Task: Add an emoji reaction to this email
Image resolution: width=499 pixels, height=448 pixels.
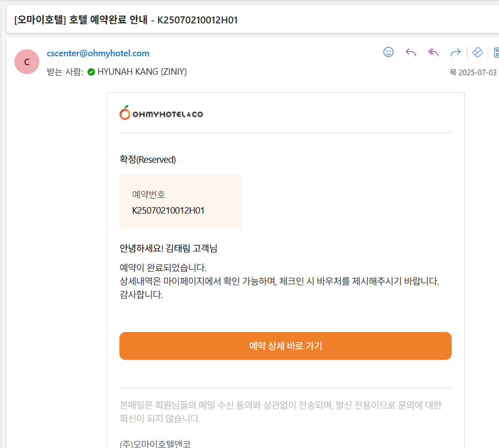Action: tap(389, 52)
